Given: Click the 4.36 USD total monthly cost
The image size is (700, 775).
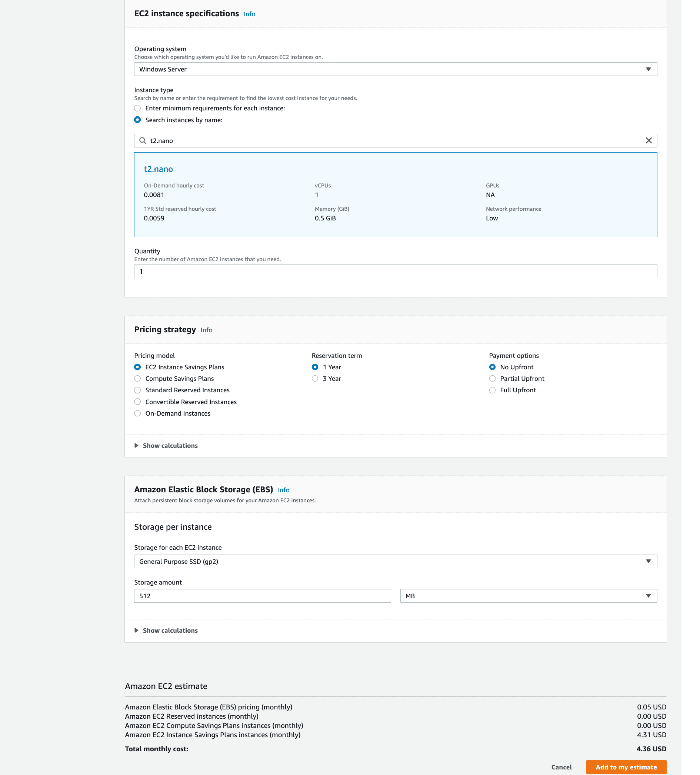Looking at the screenshot, I should 651,749.
